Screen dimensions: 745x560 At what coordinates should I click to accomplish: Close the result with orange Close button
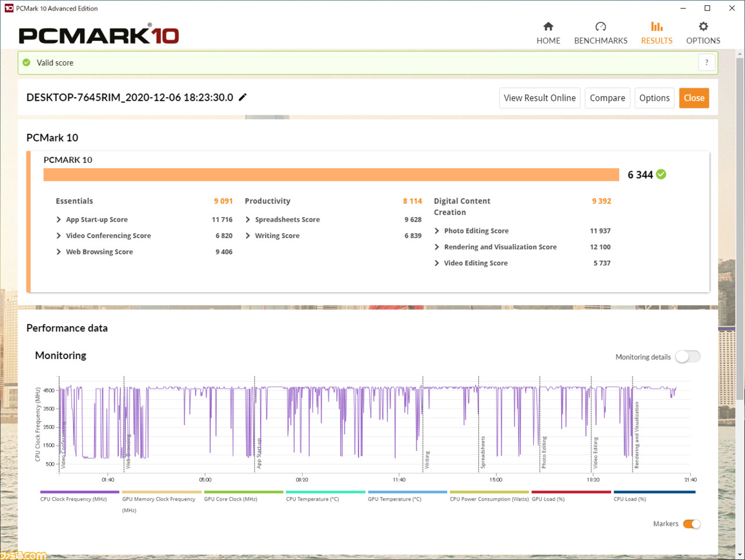tap(694, 98)
